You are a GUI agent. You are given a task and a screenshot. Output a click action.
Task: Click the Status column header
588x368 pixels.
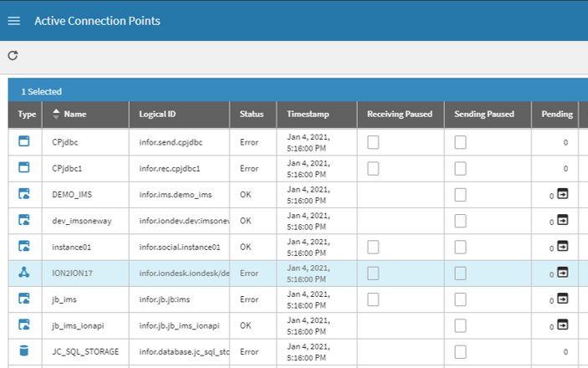coord(252,114)
